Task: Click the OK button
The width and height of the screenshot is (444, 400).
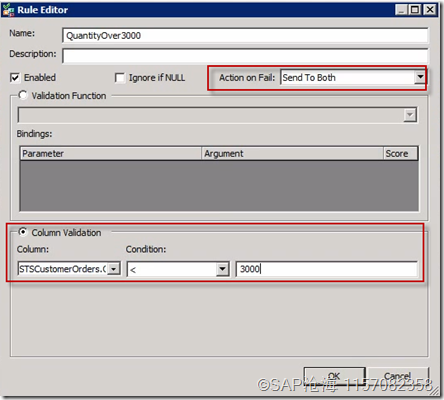Action: [x=334, y=377]
